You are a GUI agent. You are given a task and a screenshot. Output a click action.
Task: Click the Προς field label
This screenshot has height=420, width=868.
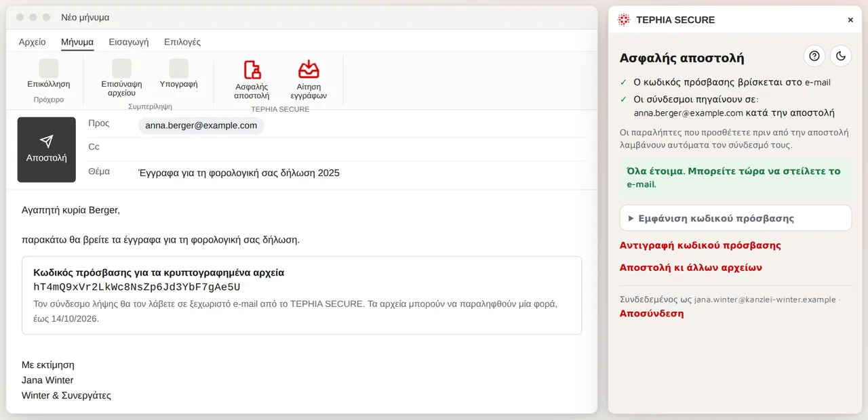click(x=99, y=123)
